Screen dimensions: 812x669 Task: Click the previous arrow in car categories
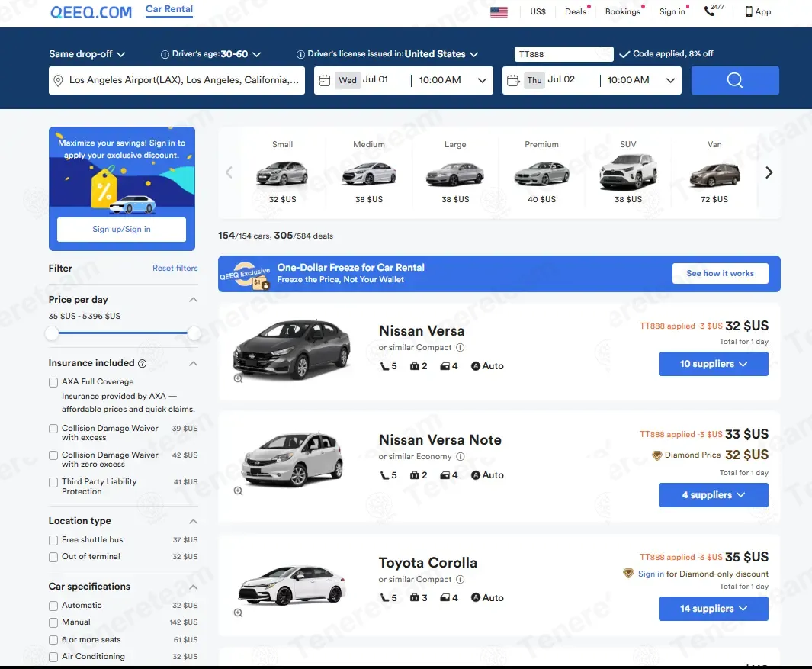click(229, 172)
